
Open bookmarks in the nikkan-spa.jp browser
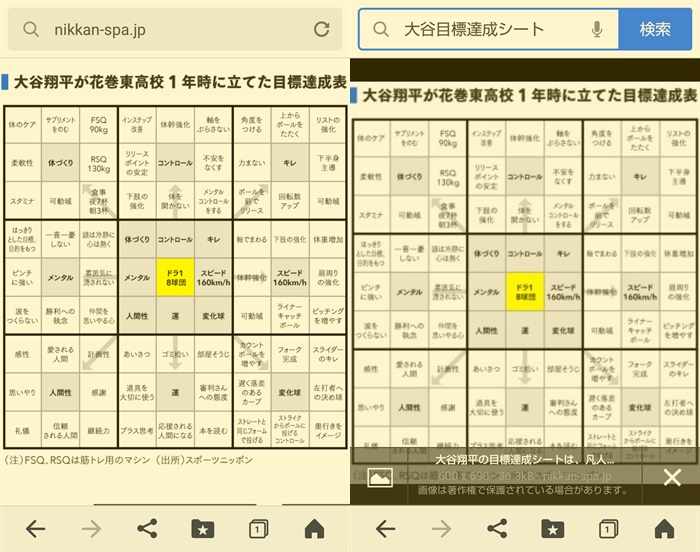click(202, 527)
